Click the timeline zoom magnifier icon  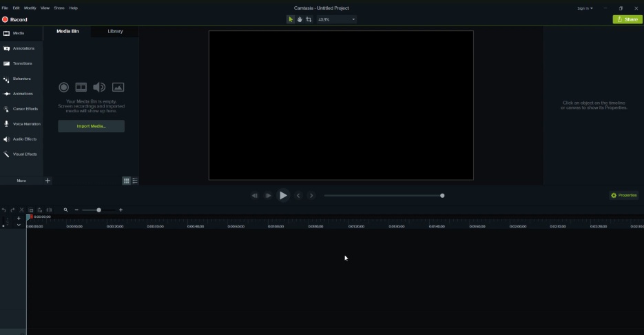66,210
